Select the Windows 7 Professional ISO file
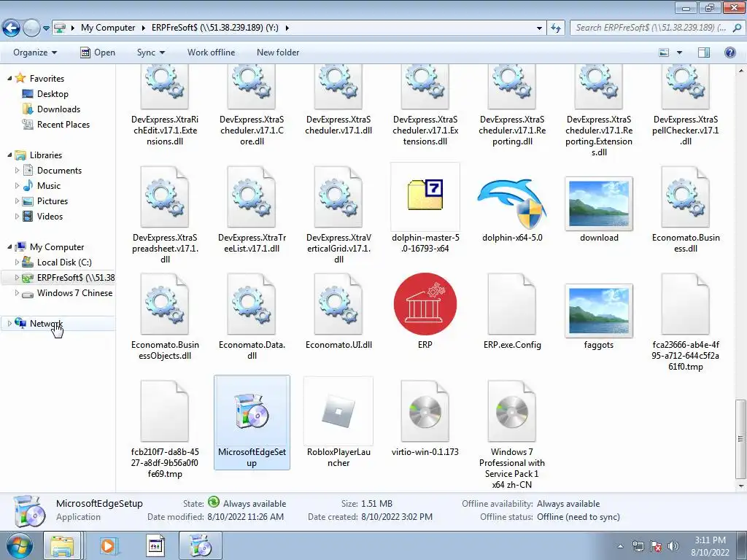 coord(512,411)
